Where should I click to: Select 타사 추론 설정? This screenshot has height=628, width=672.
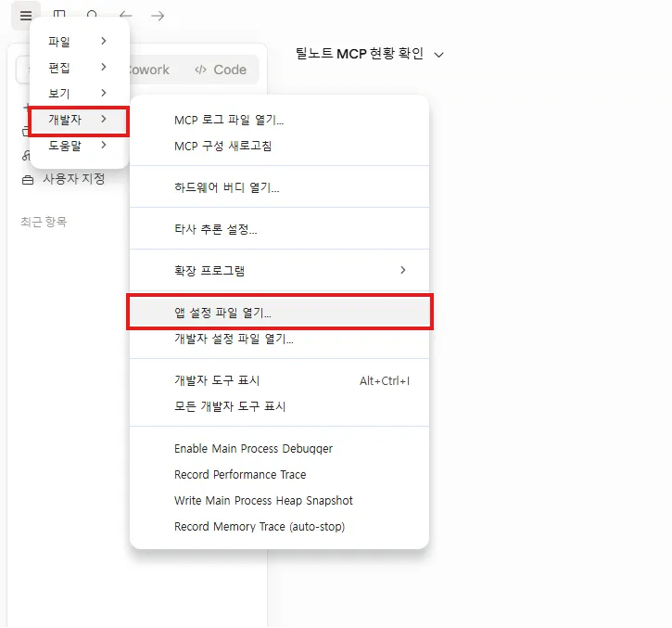point(279,229)
